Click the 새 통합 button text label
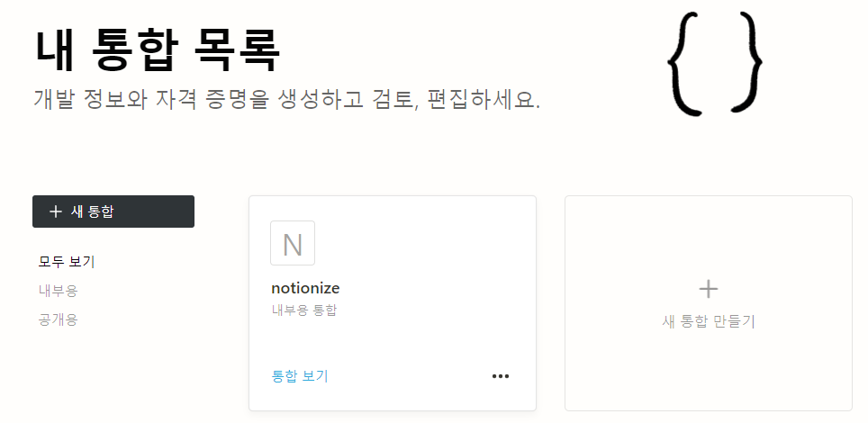868x423 pixels. pyautogui.click(x=93, y=211)
